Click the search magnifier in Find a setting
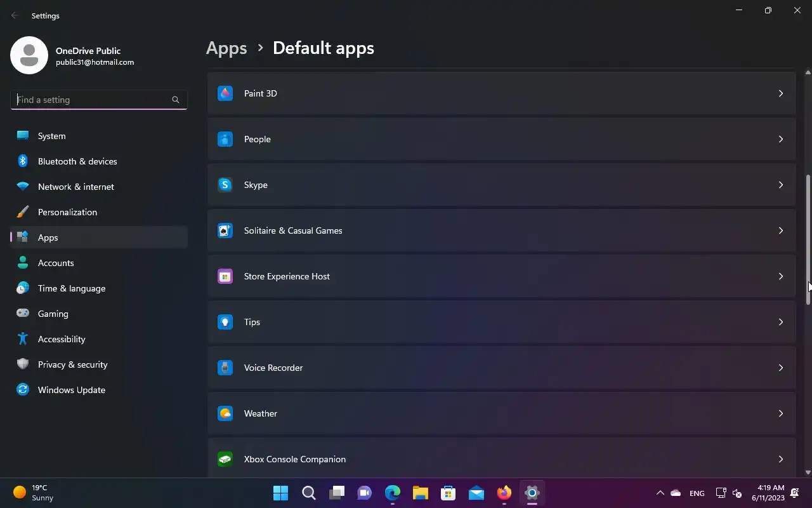This screenshot has height=508, width=812. pyautogui.click(x=176, y=100)
